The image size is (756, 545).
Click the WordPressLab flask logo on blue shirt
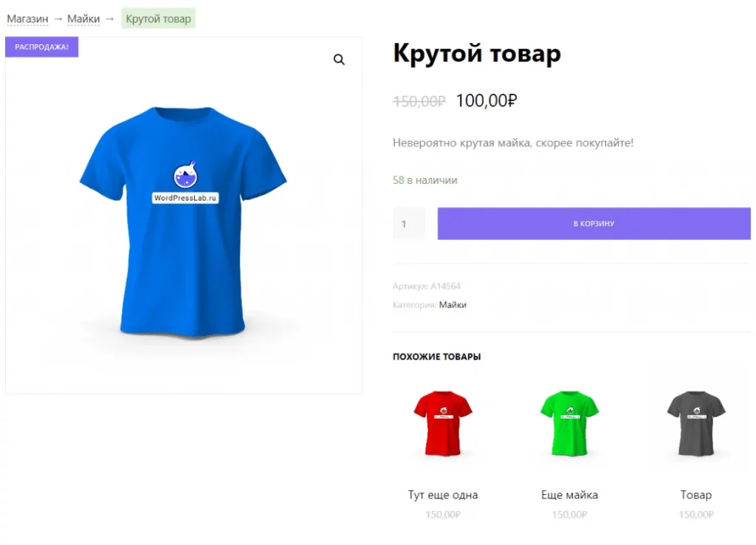185,175
